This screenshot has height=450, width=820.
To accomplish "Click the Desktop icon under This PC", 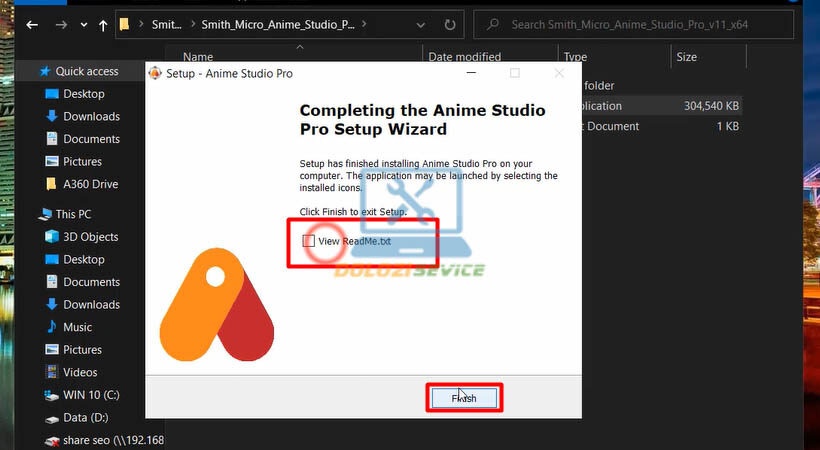I will point(52,259).
